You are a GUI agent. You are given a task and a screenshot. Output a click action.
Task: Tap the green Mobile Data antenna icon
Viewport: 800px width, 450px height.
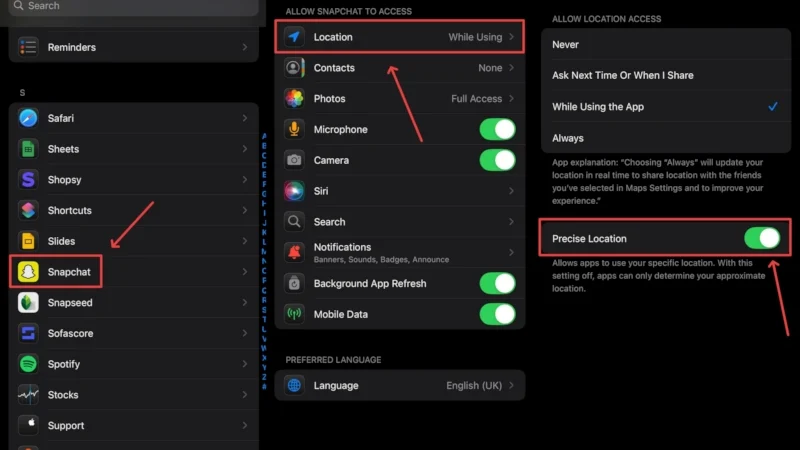pos(294,314)
